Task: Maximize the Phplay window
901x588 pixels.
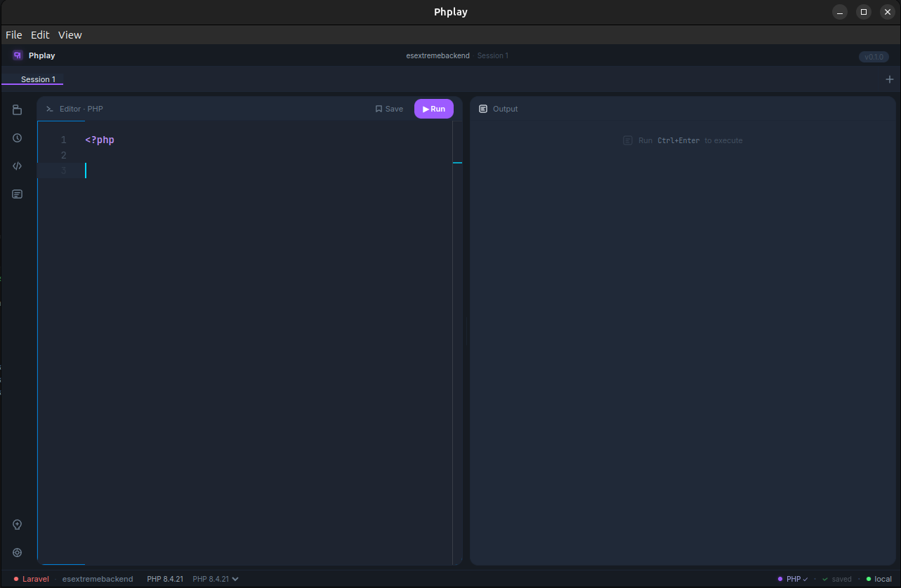Action: pyautogui.click(x=864, y=12)
